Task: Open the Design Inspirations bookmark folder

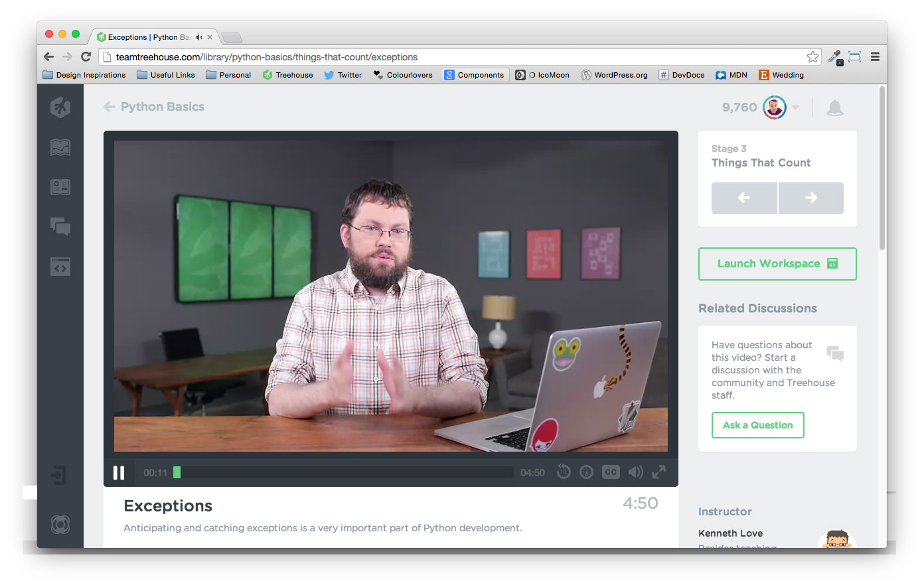Action: 84,75
